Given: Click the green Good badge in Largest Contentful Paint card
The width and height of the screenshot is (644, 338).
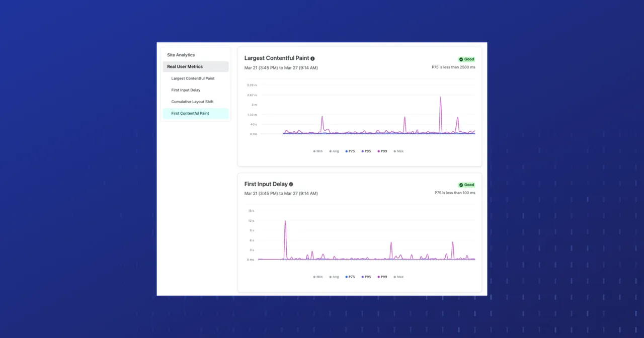Looking at the screenshot, I should coord(466,59).
